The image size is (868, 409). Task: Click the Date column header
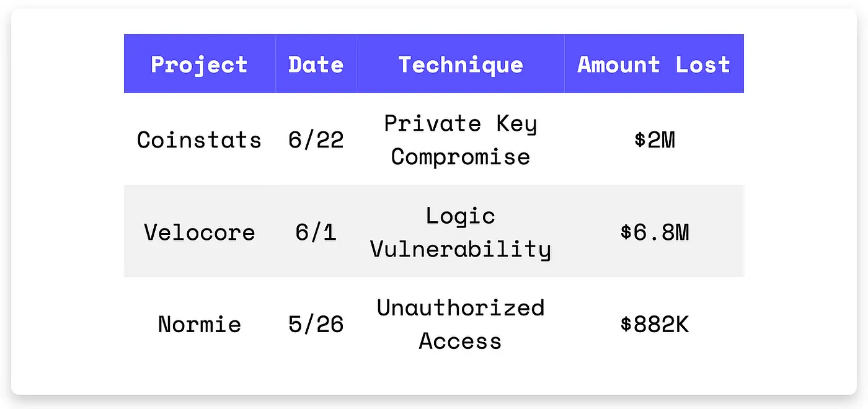point(316,64)
